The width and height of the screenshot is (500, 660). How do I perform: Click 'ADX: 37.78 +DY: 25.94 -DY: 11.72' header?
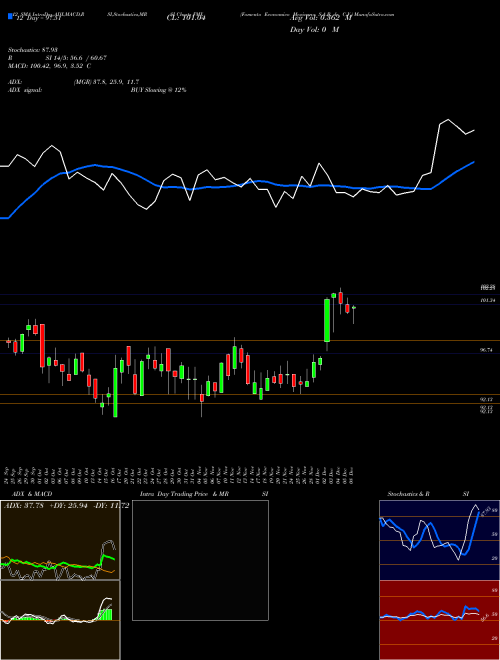(66, 505)
